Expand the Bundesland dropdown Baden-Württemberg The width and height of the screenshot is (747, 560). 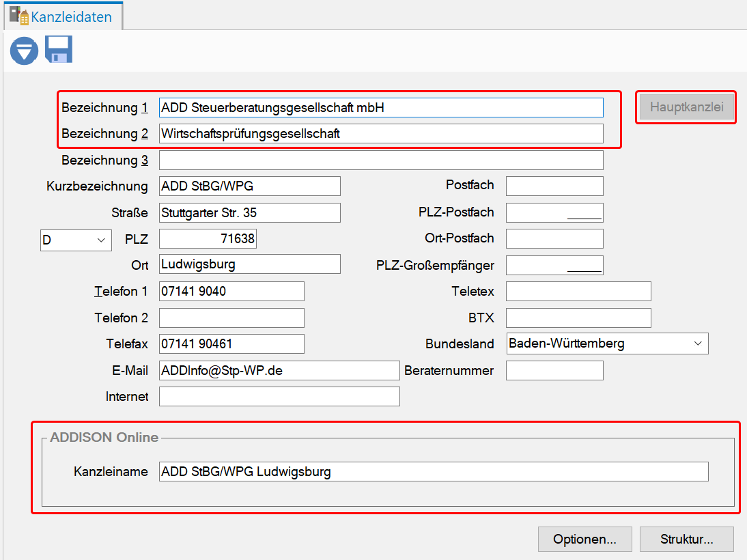pyautogui.click(x=607, y=344)
